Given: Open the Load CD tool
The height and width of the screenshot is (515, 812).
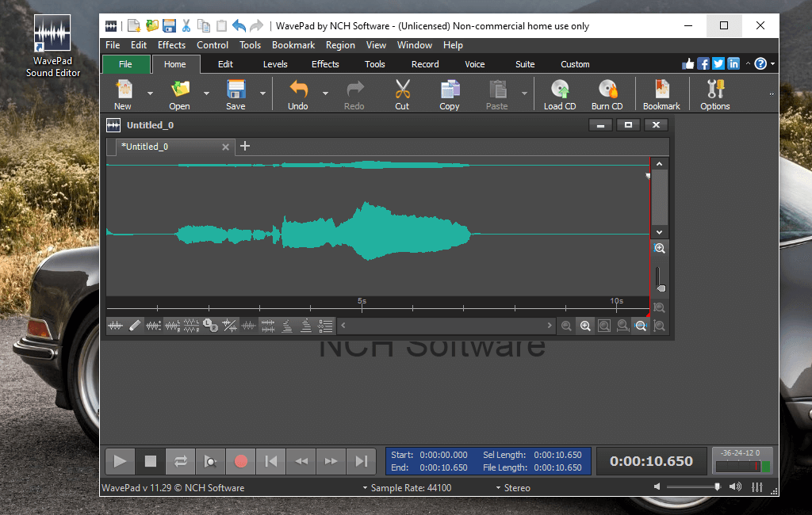Looking at the screenshot, I should (x=560, y=95).
